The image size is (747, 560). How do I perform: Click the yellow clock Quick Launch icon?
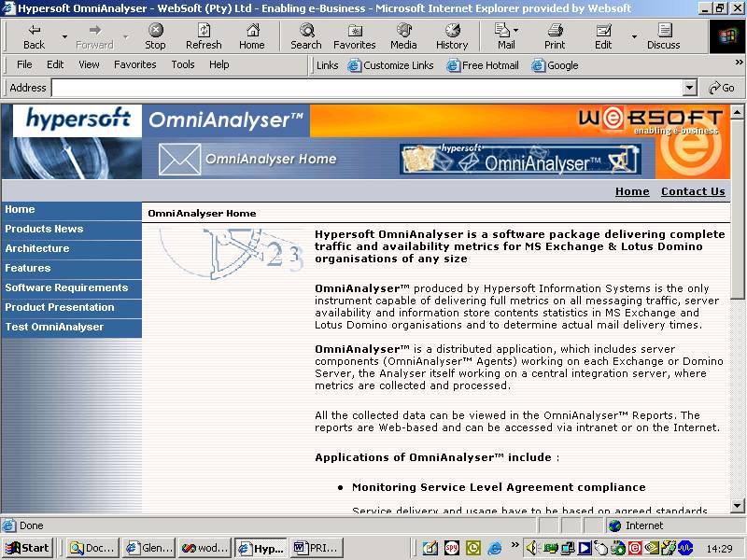coord(473,549)
